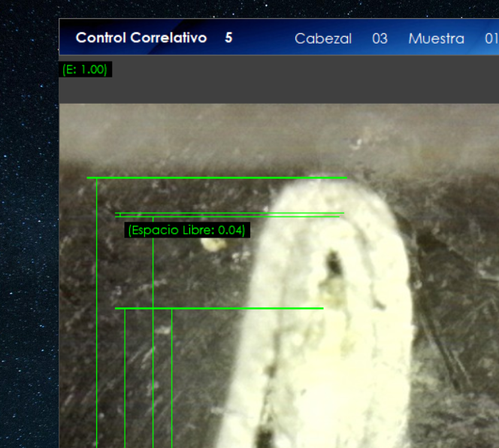Click the rightmost green vertical line
Image resolution: width=499 pixels, height=448 pixels.
[x=172, y=376]
